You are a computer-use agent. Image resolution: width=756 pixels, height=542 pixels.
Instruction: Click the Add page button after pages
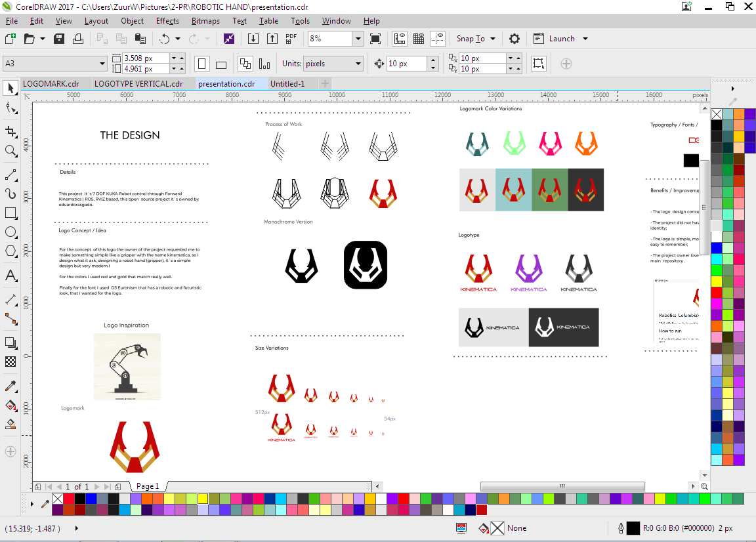[x=117, y=486]
